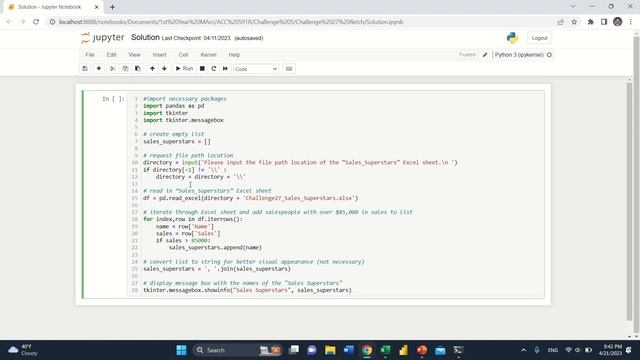This screenshot has width=640, height=360.
Task: Click the pencil edit mode indicator icon
Action: pyautogui.click(x=485, y=55)
